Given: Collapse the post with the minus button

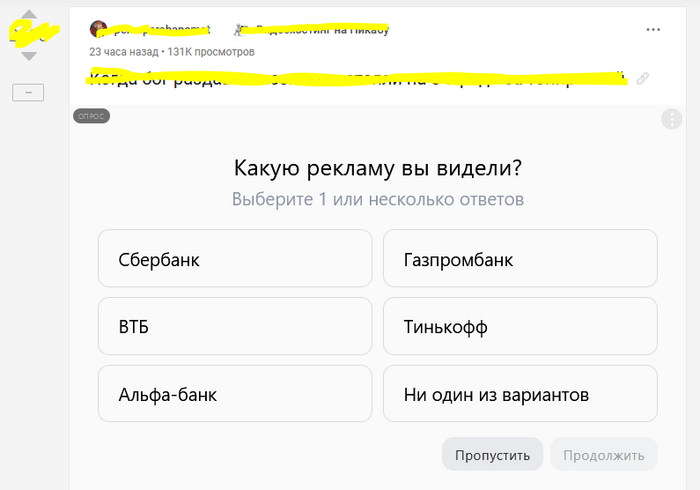Looking at the screenshot, I should point(28,92).
